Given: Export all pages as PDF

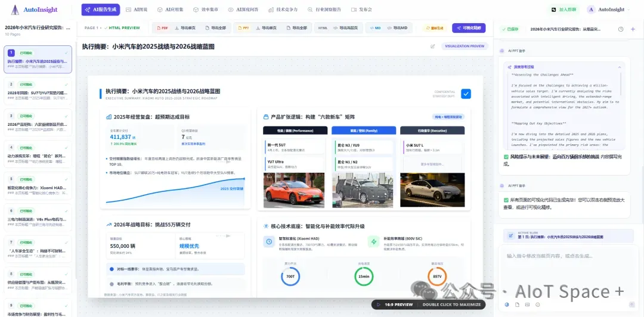Looking at the screenshot, I should click(x=216, y=28).
